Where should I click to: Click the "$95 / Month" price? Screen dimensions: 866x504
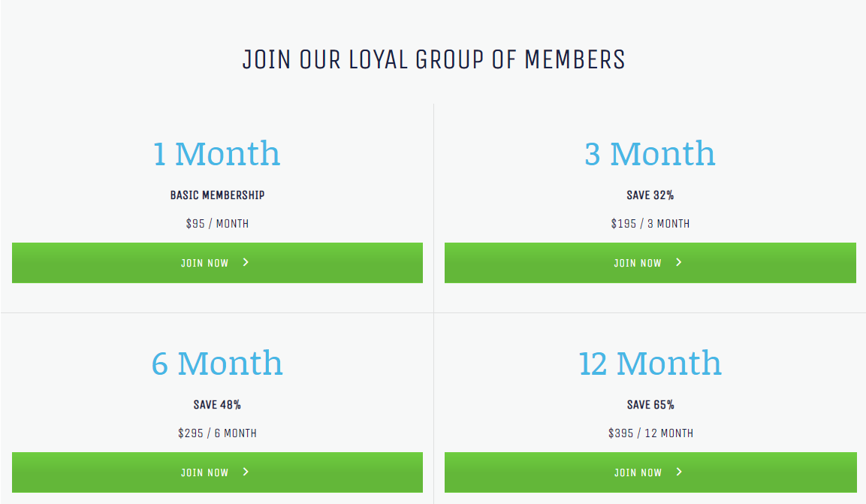[x=217, y=224]
